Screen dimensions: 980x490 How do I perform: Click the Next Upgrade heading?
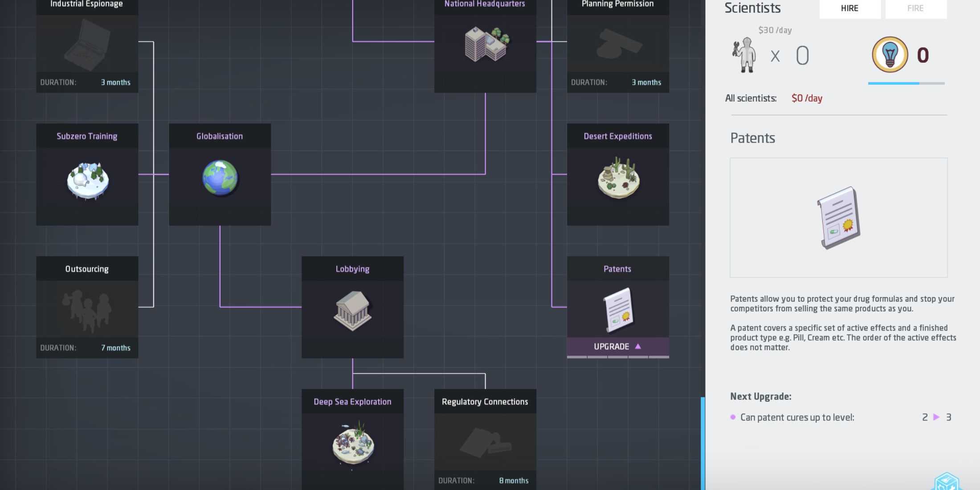(x=761, y=396)
